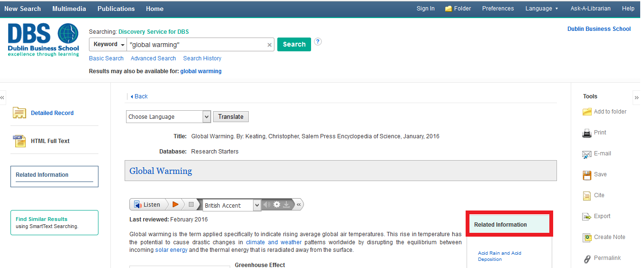644x268 pixels.
Task: Play the article audio
Action: pyautogui.click(x=176, y=204)
